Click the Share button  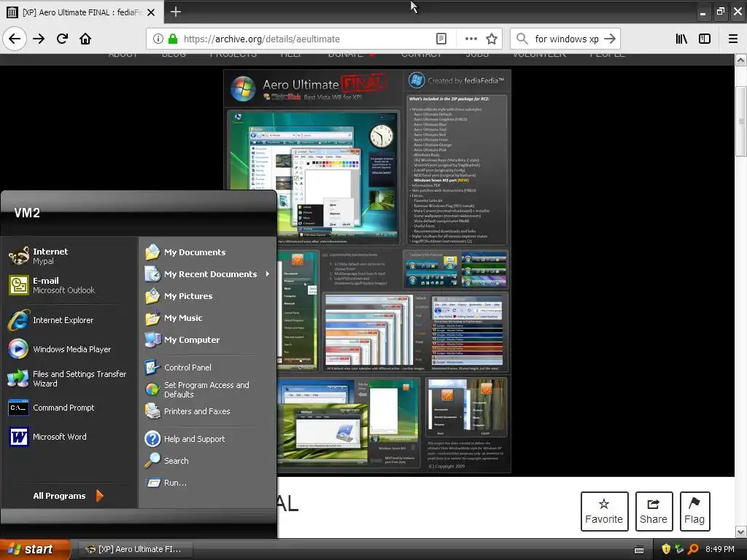pyautogui.click(x=654, y=511)
